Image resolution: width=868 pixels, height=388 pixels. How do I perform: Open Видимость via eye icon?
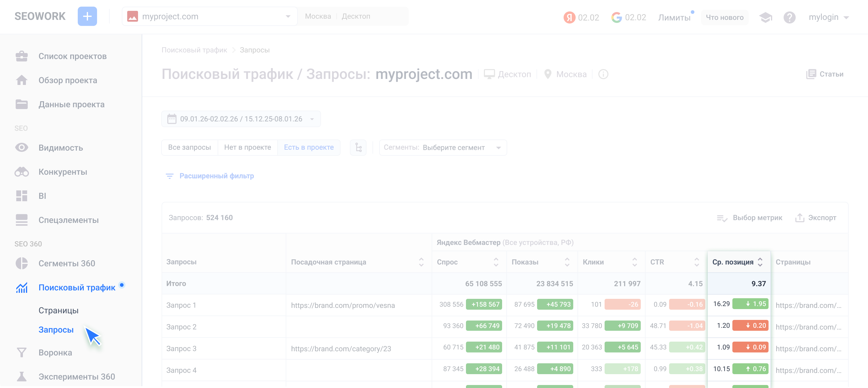22,148
